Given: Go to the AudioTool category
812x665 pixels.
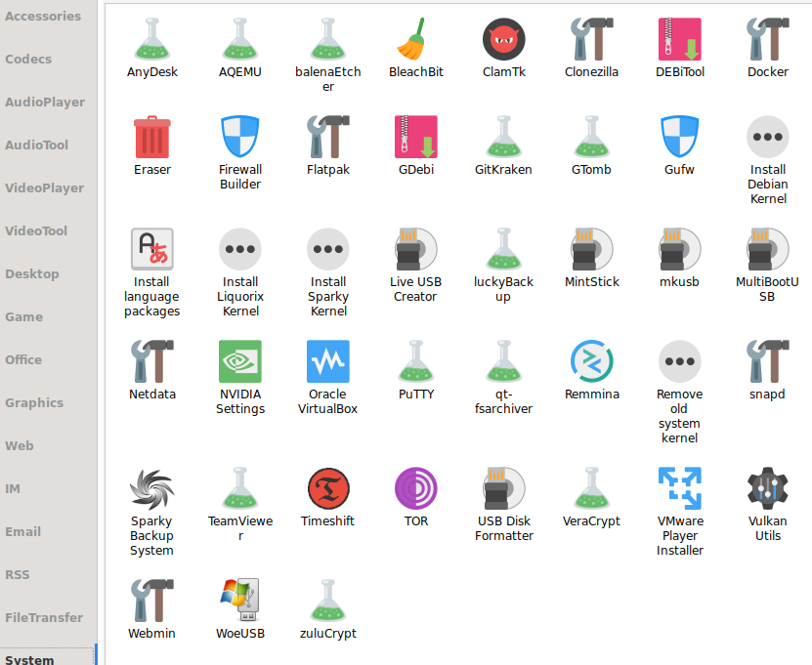Looking at the screenshot, I should coord(37,145).
